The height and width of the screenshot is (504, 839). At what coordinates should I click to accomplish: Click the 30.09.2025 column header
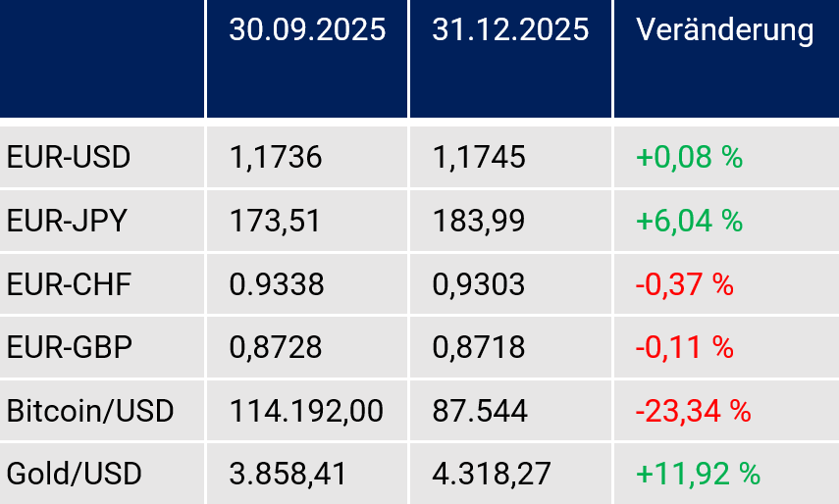307,30
